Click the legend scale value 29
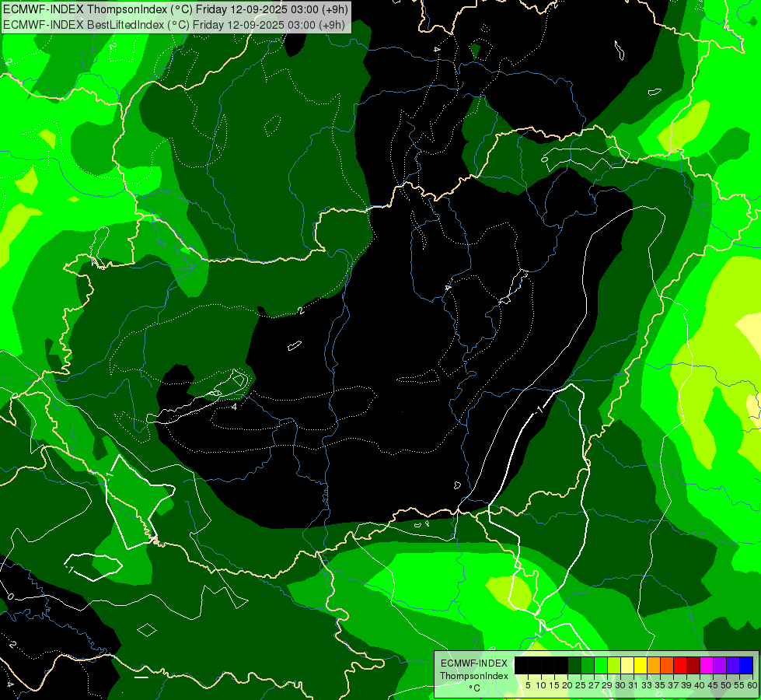 point(607,685)
